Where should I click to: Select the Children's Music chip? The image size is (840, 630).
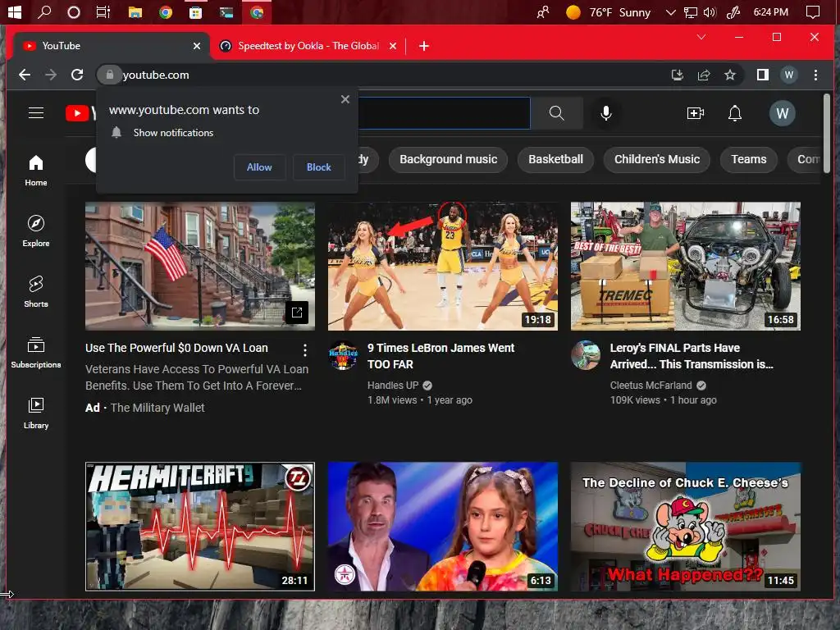[657, 160]
